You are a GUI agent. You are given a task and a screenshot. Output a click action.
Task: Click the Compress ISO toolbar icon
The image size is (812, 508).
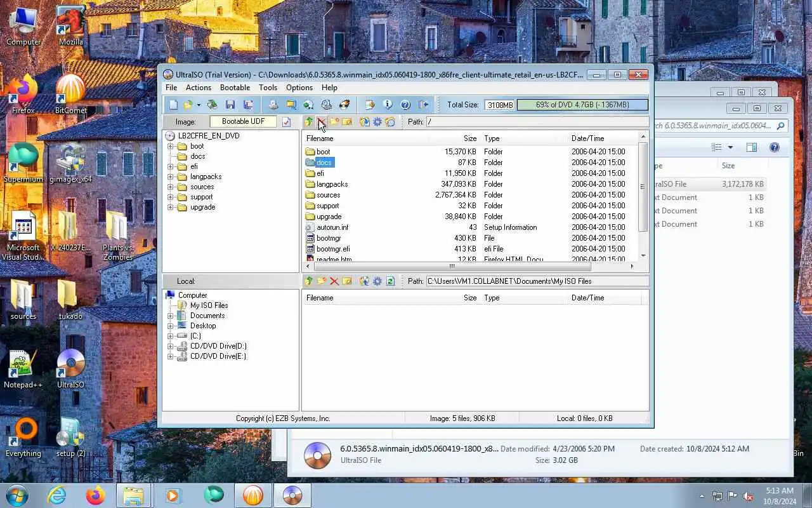click(291, 105)
